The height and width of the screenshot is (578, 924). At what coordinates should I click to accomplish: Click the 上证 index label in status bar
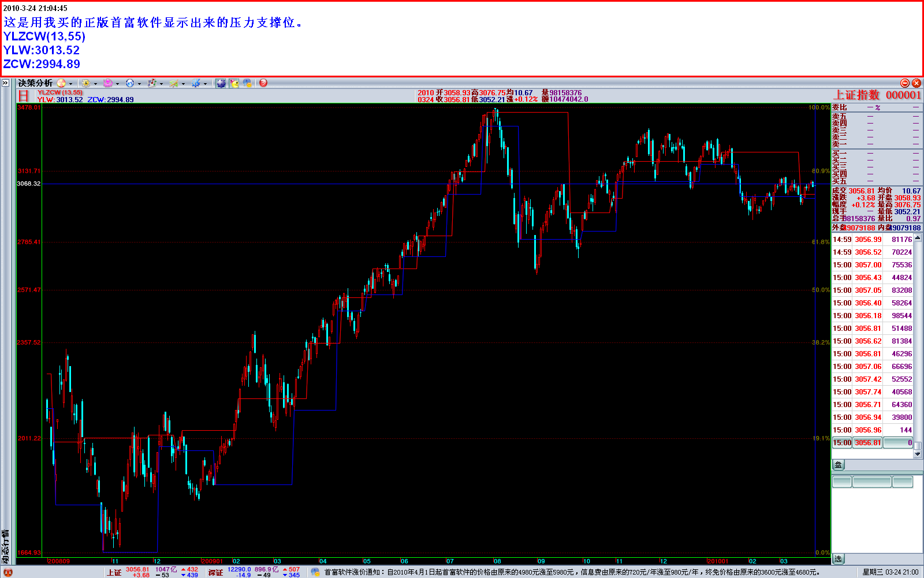[x=114, y=572]
